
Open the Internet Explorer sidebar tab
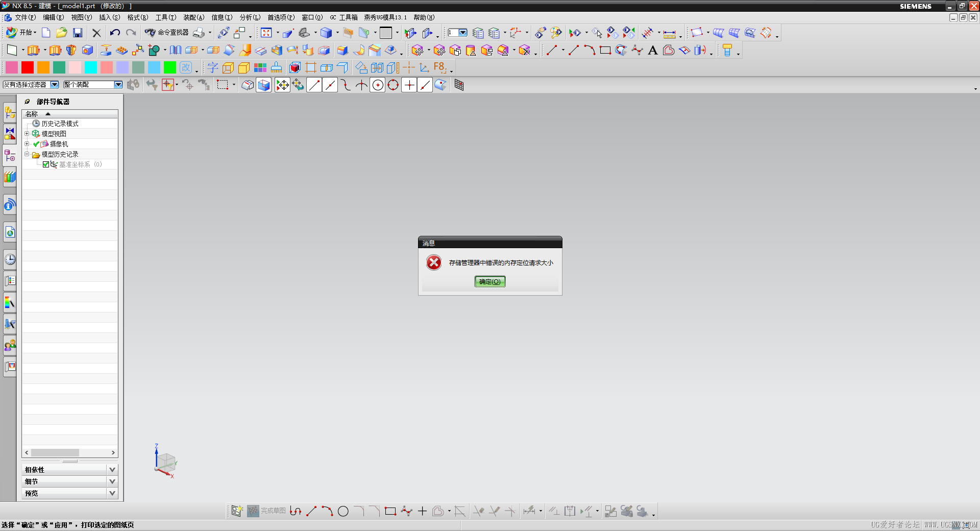coord(10,232)
